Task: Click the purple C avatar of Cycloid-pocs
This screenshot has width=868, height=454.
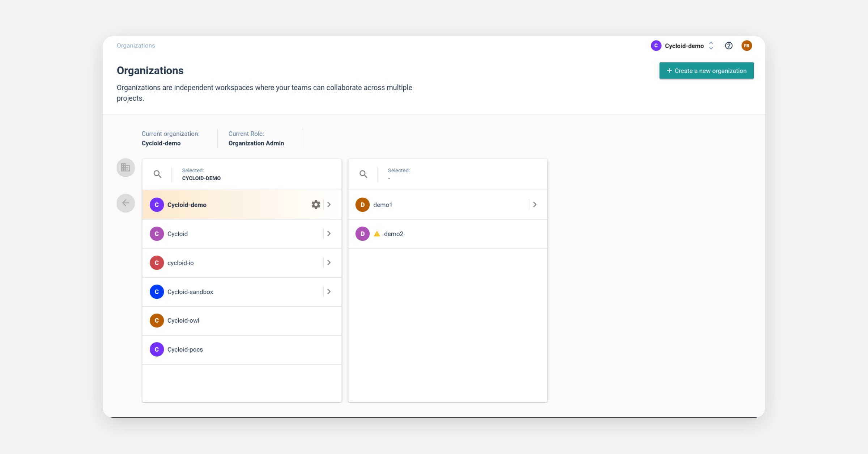Action: 157,349
